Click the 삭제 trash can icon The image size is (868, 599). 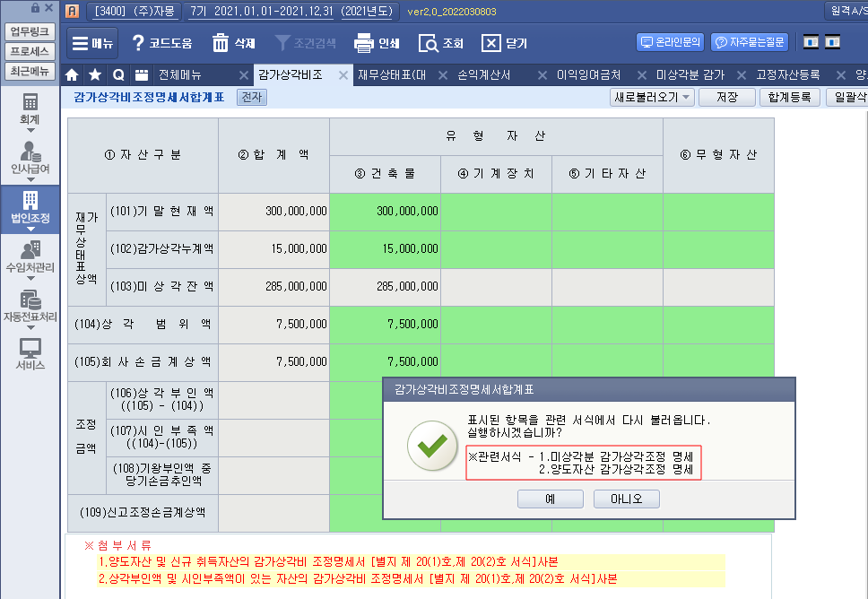(x=221, y=43)
